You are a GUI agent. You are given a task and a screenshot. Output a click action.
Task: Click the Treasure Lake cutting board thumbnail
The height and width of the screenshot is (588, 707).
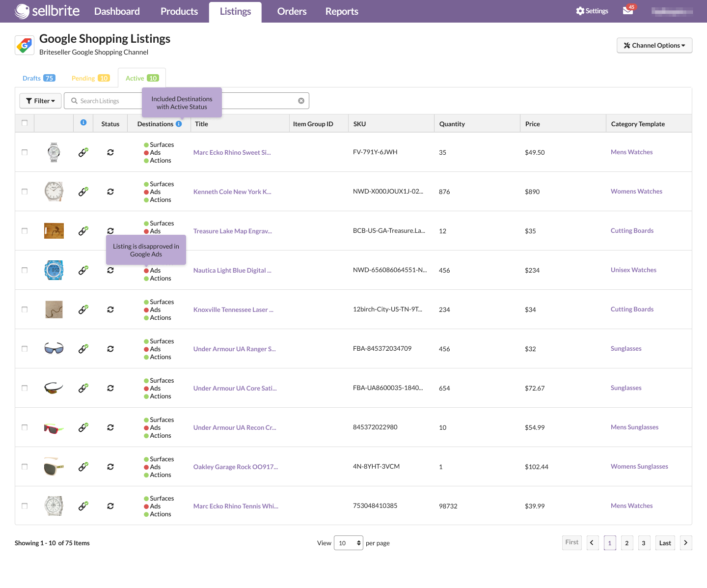point(54,231)
